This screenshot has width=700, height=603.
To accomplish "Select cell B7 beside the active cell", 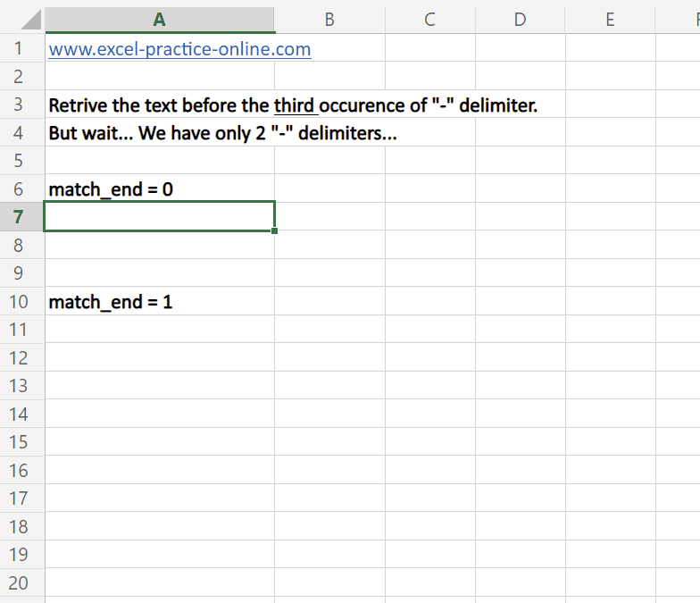I will pos(329,217).
